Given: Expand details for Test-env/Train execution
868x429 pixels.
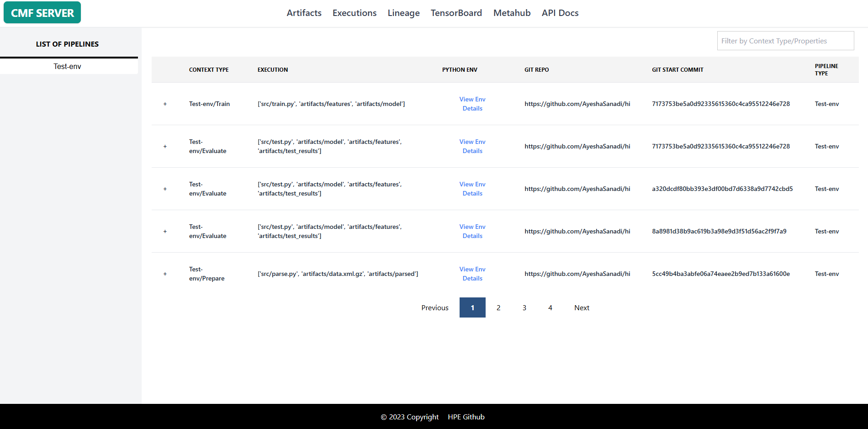Looking at the screenshot, I should coord(165,104).
